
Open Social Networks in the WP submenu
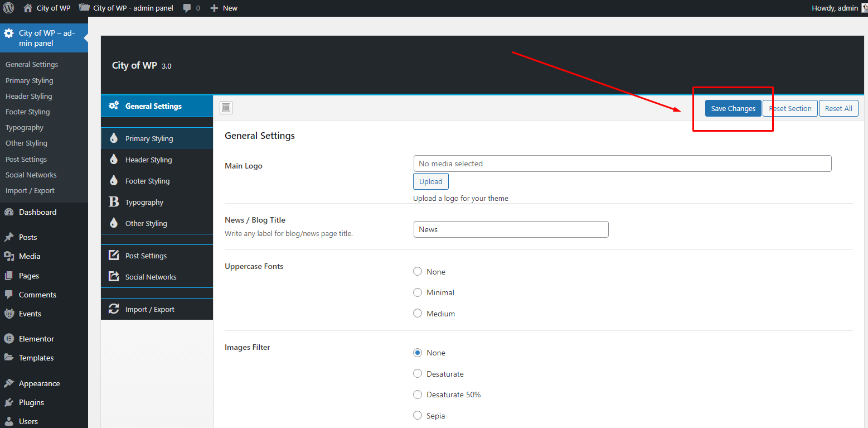coord(31,175)
